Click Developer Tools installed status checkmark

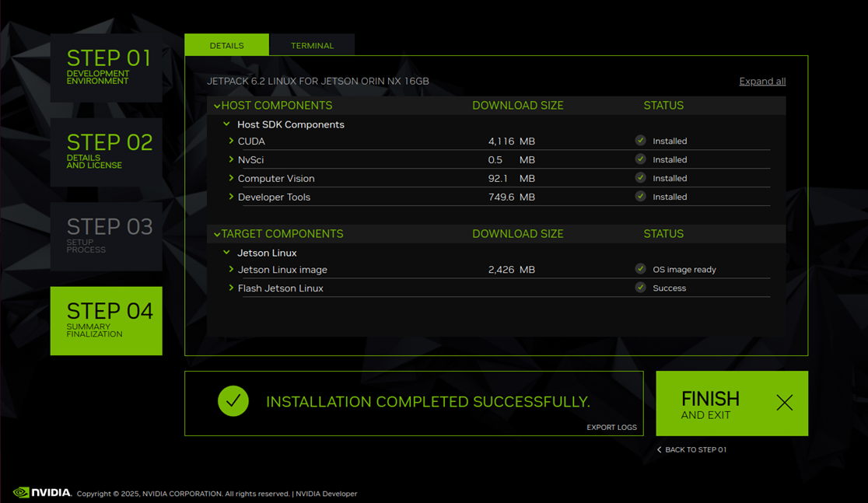pos(640,197)
